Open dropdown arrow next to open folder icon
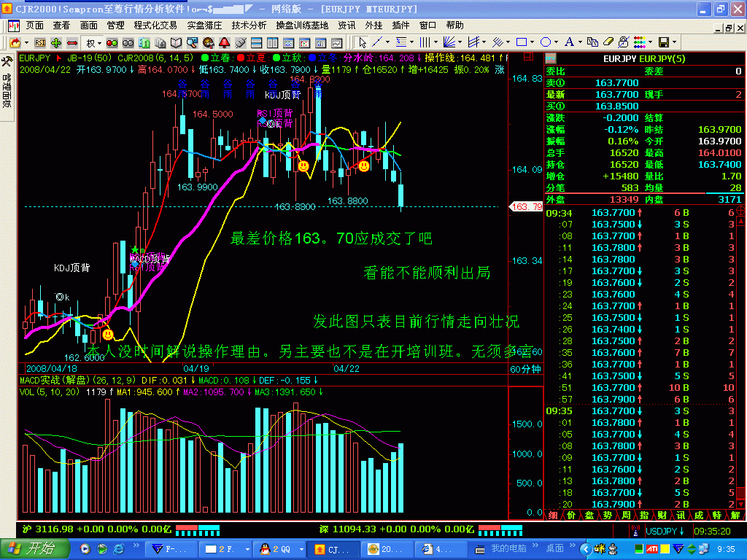Screen dimensions: 747x560 [26, 43]
